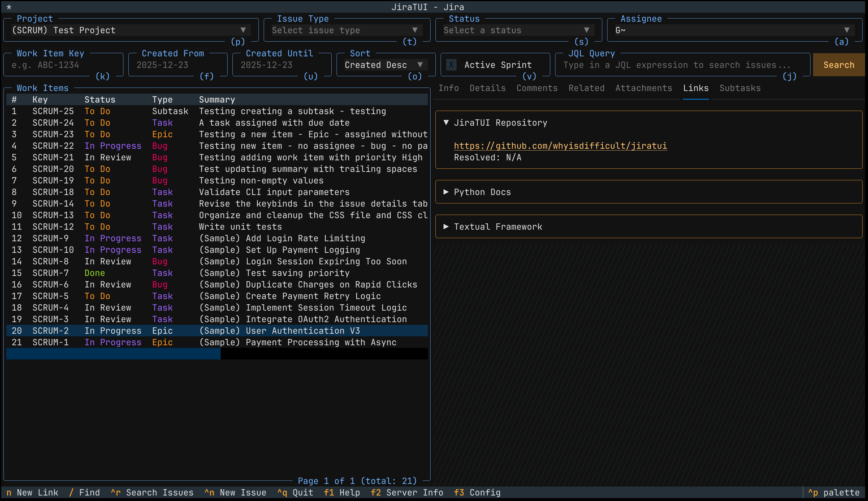This screenshot has height=501, width=868.
Task: Select work item SCRUM-24
Action: [217, 123]
